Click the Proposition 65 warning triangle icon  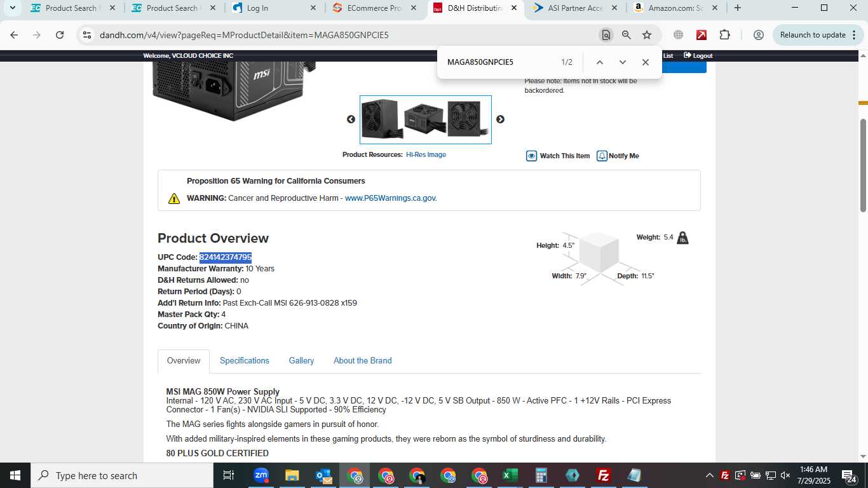pos(174,199)
